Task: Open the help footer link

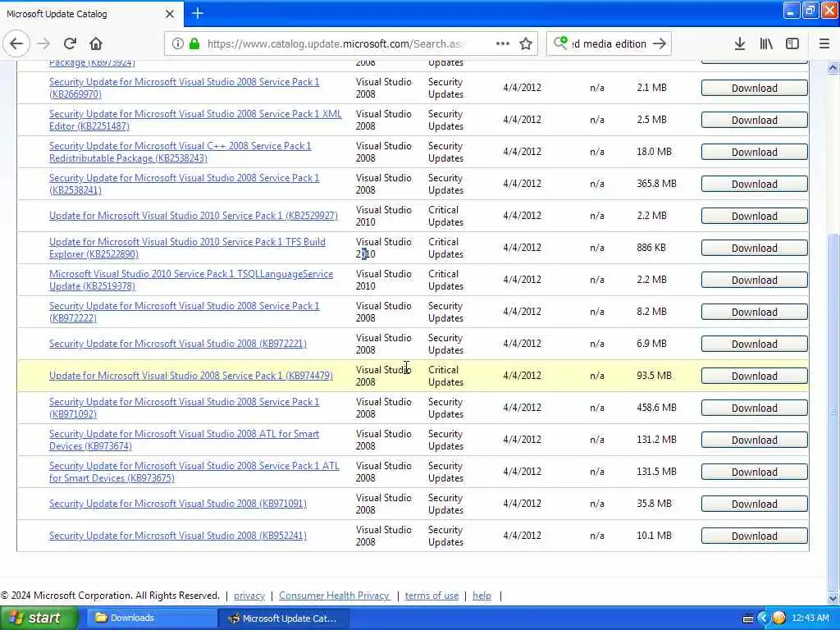Action: (x=482, y=596)
